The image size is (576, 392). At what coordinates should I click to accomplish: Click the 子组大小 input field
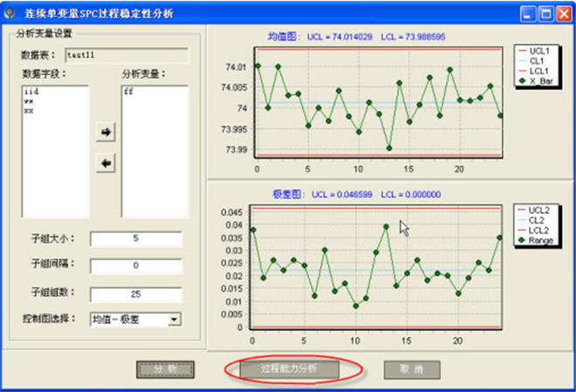click(x=135, y=239)
